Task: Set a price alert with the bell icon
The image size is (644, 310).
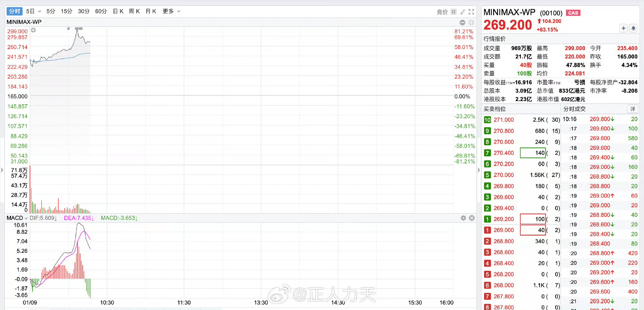Action: coord(633,28)
